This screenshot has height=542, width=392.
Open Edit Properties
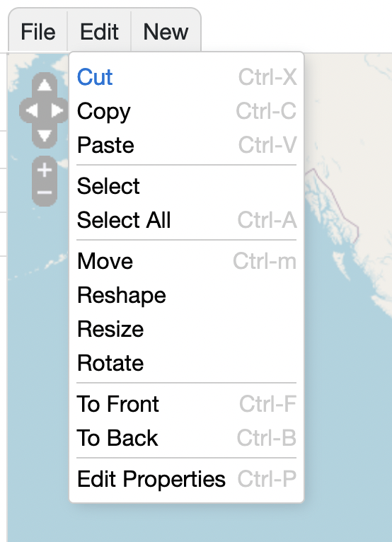187,479
